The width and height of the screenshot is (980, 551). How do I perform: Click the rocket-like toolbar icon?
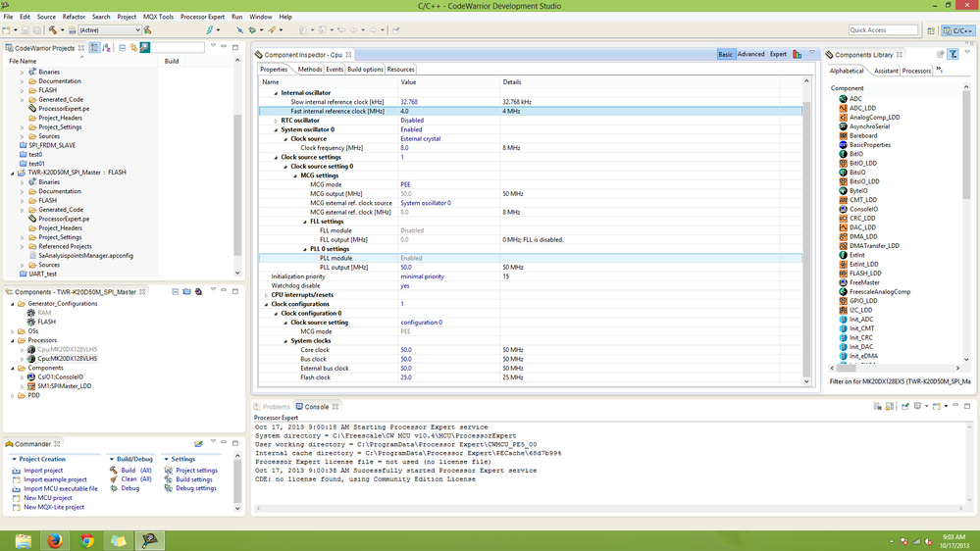tap(272, 30)
